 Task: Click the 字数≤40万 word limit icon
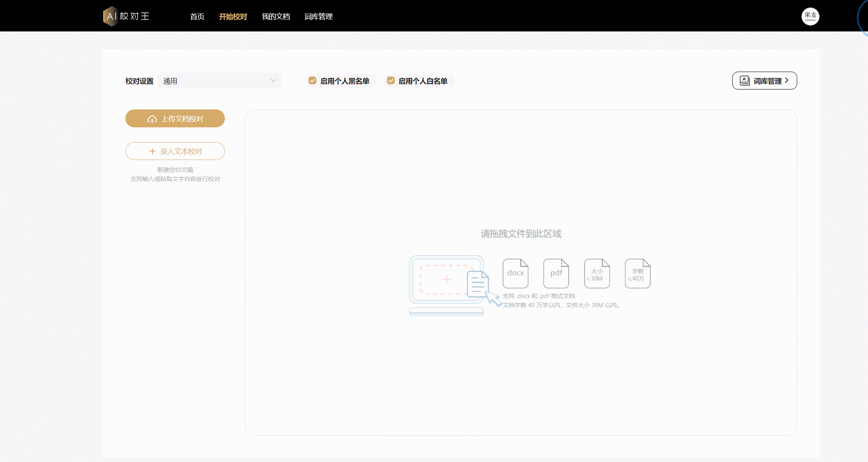[x=638, y=273]
